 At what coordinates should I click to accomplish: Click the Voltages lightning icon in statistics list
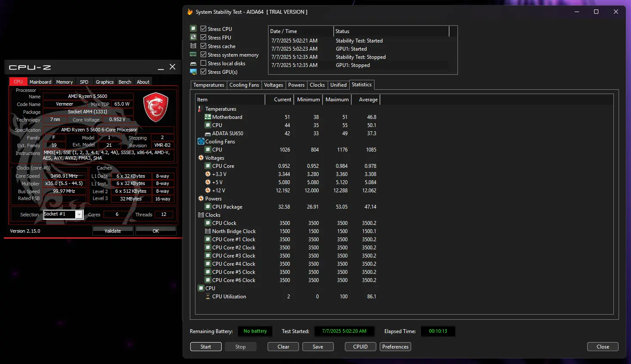coord(201,158)
